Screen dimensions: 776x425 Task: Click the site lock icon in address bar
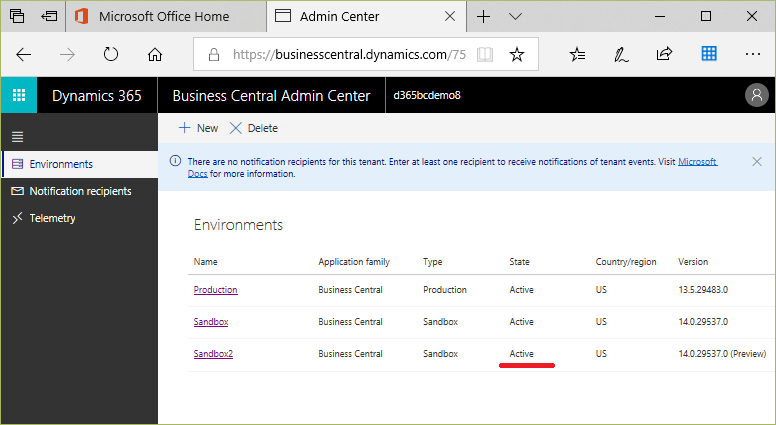pos(214,54)
